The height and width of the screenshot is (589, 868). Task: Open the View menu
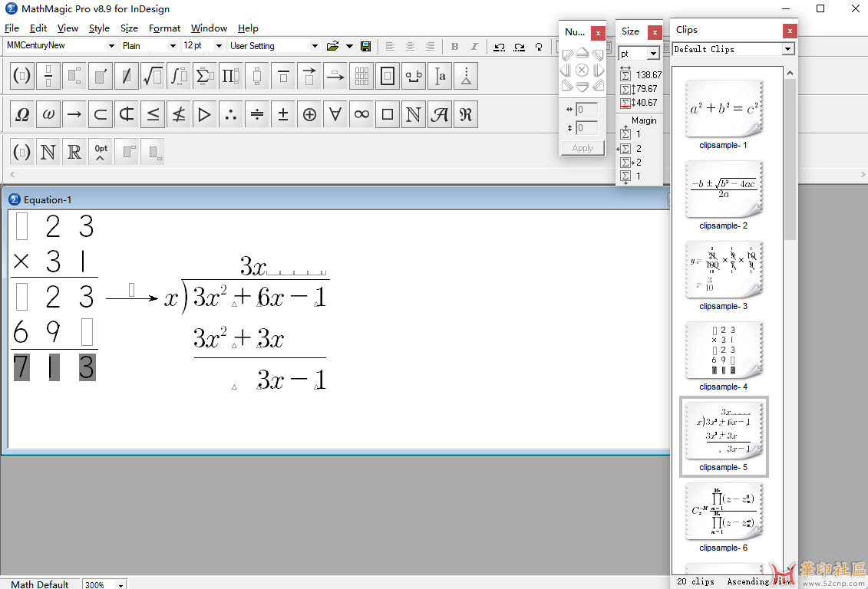pyautogui.click(x=68, y=28)
